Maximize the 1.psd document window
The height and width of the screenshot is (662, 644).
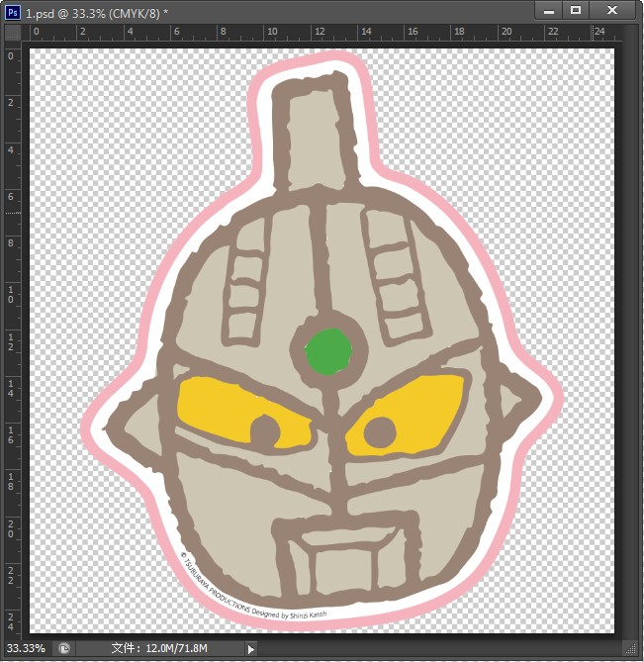click(x=576, y=10)
